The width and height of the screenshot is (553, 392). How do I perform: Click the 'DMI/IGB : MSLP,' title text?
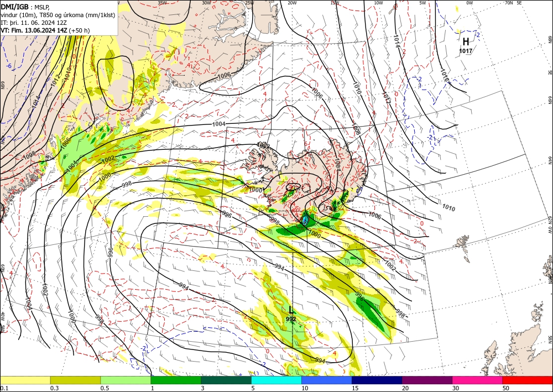[x=25, y=7]
